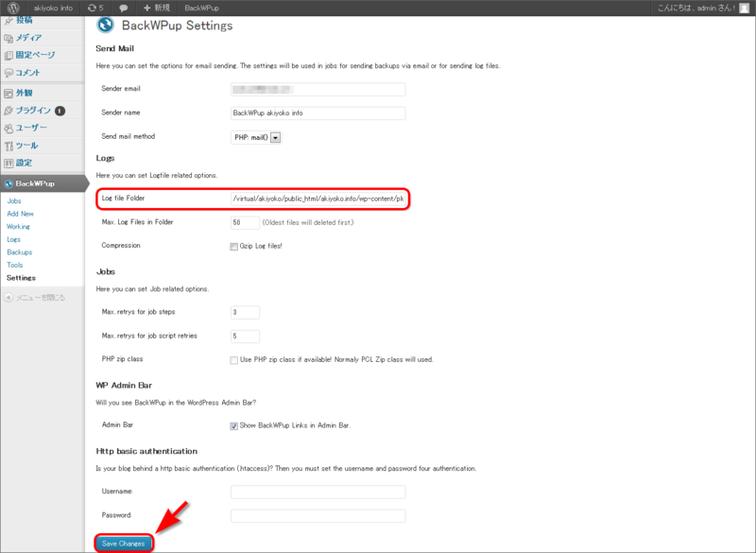Open akiyoko info site menu
This screenshot has width=756, height=553.
tap(53, 8)
